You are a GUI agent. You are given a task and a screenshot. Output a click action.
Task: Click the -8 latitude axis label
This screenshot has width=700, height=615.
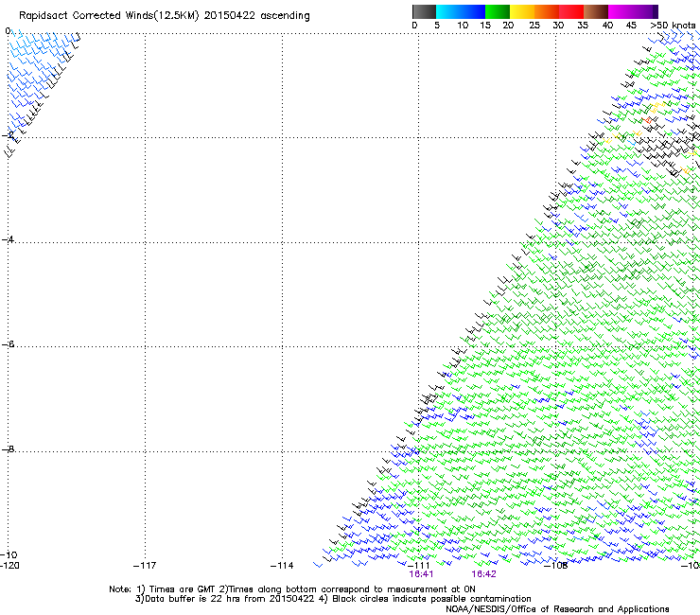[x=8, y=448]
